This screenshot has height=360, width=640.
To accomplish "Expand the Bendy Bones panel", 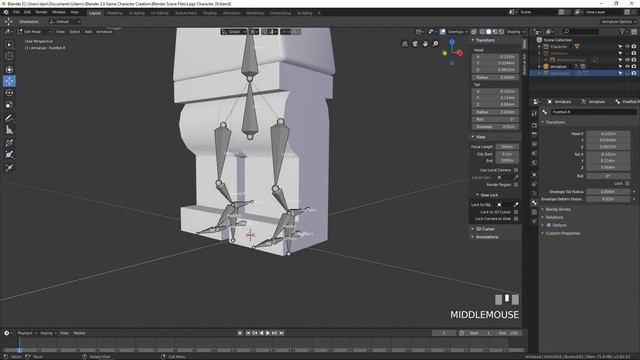I will point(558,209).
